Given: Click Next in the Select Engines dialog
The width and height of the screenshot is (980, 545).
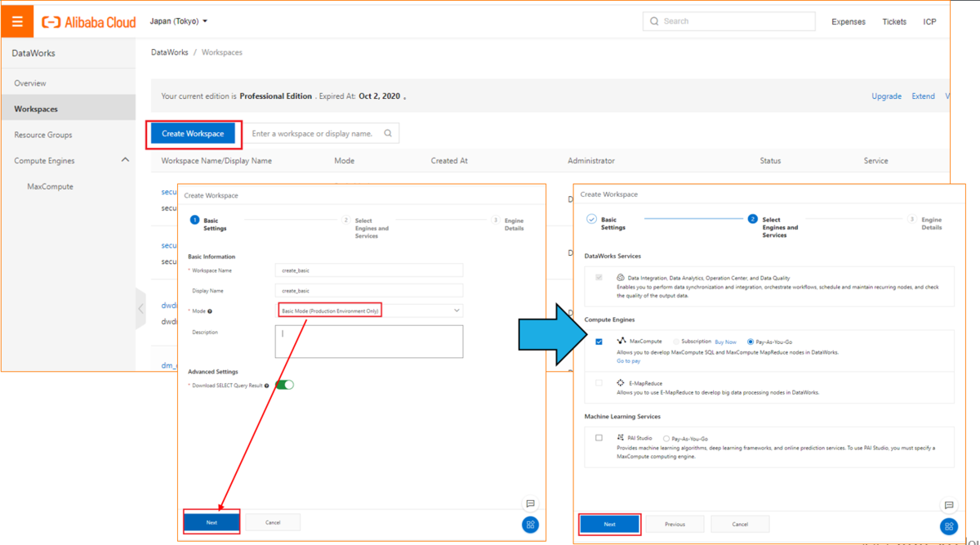Looking at the screenshot, I should pyautogui.click(x=610, y=524).
